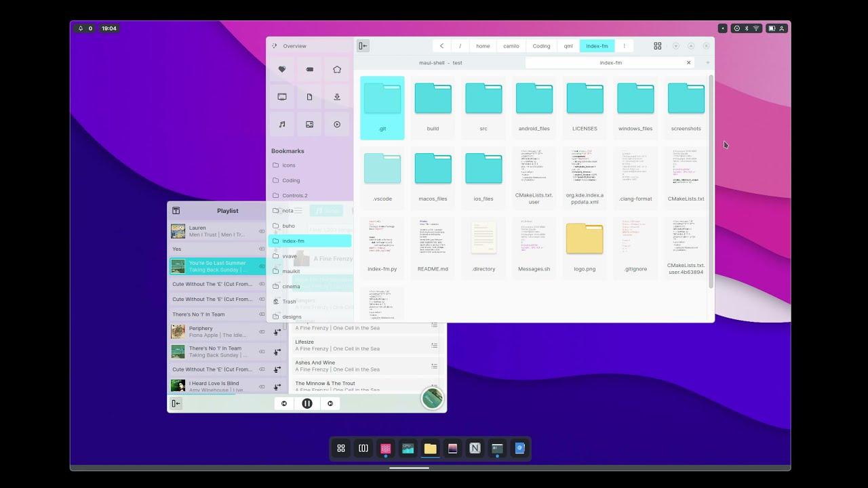Skip to previous track in music player
Viewport: 868px width, 488px height.
pyautogui.click(x=284, y=403)
